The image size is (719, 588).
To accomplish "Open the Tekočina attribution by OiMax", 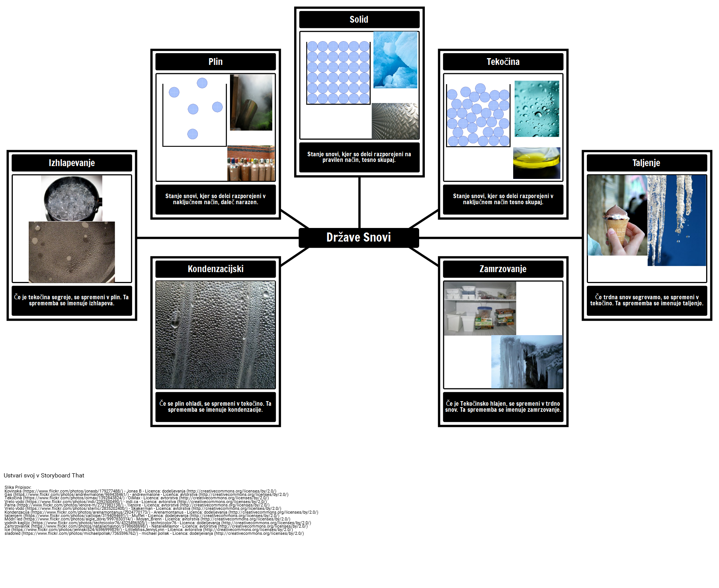I will [137, 498].
